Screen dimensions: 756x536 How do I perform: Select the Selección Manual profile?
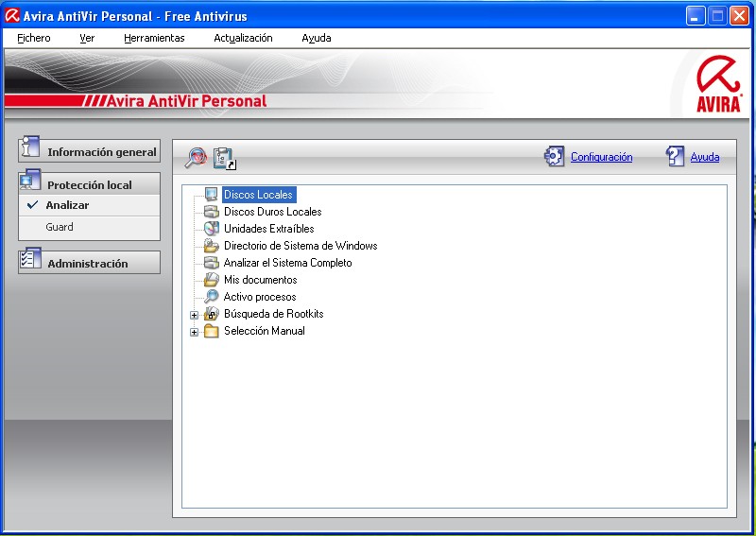pyautogui.click(x=265, y=331)
